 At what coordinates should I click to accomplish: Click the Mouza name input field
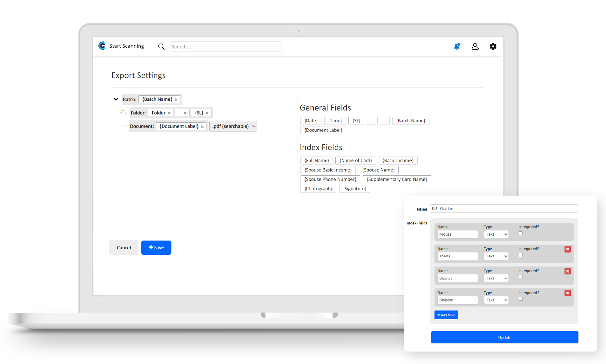coord(457,234)
